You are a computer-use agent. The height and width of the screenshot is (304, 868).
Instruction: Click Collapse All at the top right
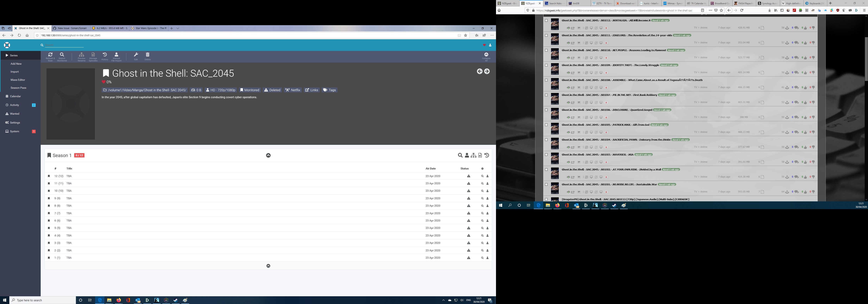click(x=486, y=56)
